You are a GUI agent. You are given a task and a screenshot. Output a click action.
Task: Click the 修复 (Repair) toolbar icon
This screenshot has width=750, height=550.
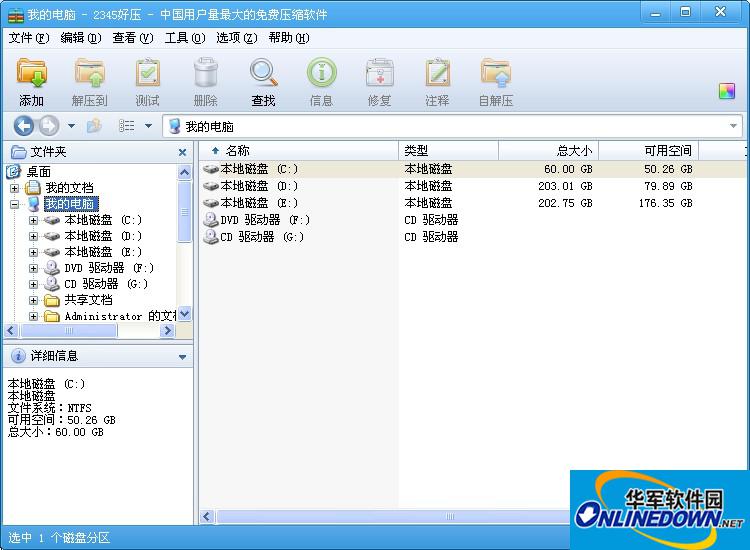(379, 74)
